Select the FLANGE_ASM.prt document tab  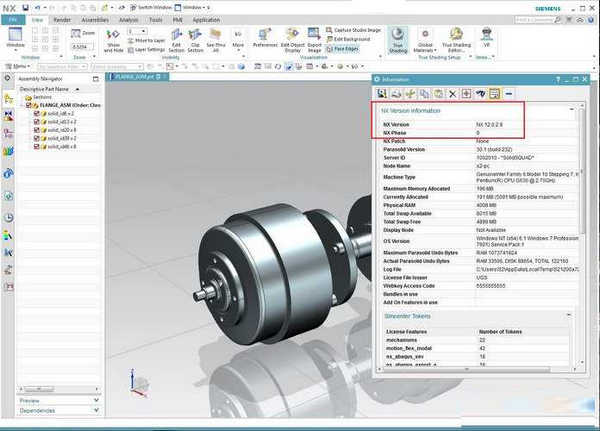point(138,77)
